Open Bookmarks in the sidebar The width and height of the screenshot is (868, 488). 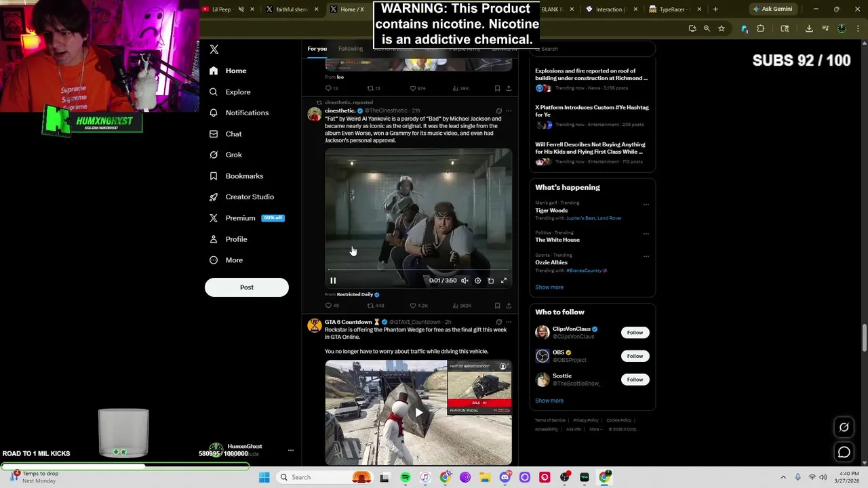pos(237,176)
